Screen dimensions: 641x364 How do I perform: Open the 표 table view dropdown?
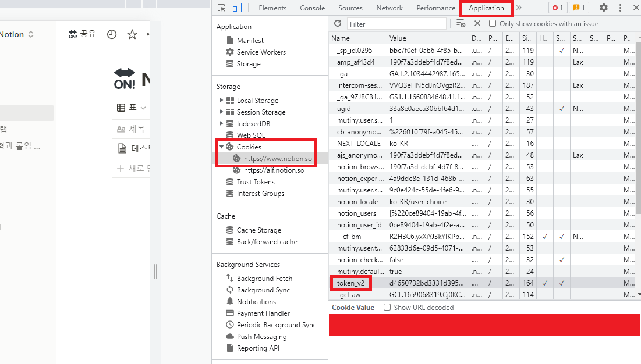pyautogui.click(x=131, y=108)
